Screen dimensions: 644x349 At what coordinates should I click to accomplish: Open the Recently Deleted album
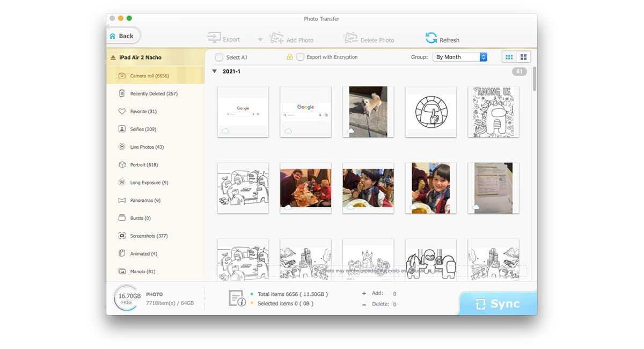click(153, 93)
